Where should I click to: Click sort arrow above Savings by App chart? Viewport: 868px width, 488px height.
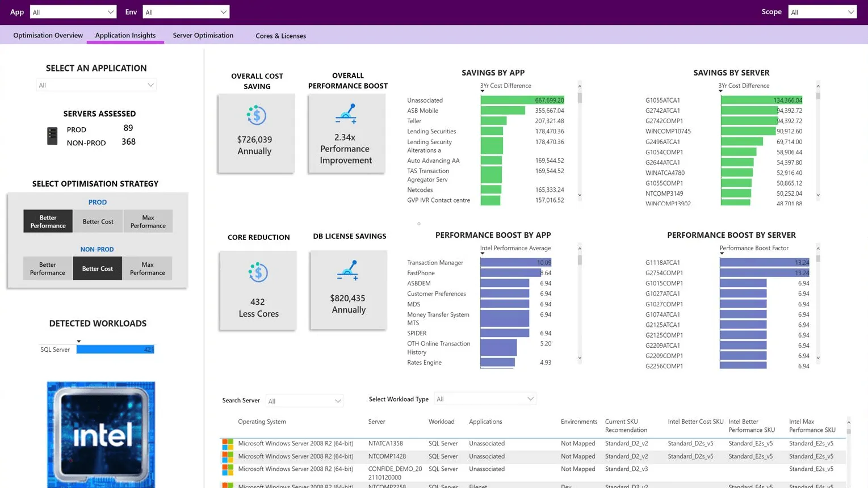pos(483,91)
